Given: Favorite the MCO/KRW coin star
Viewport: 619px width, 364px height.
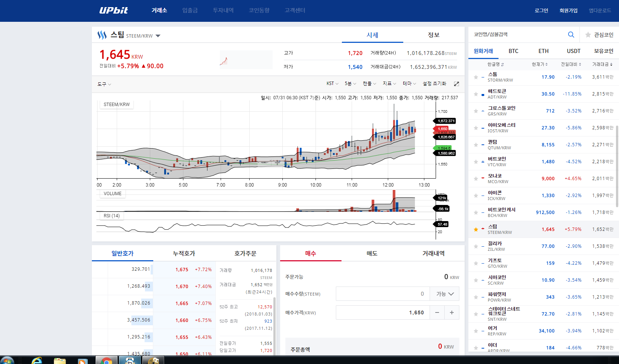Looking at the screenshot, I should pos(476,179).
